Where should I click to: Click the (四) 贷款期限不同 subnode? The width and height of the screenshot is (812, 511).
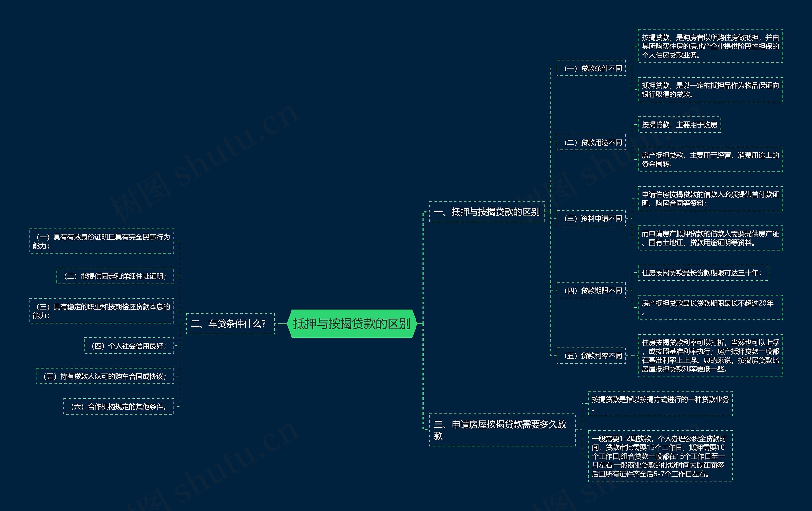[591, 291]
